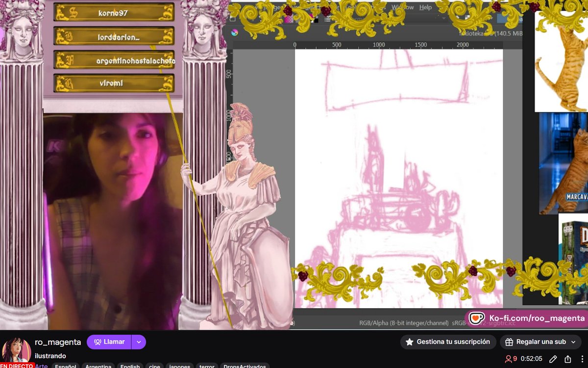Expand the Regalar una sub chevron
Image resolution: width=588 pixels, height=368 pixels.
573,342
